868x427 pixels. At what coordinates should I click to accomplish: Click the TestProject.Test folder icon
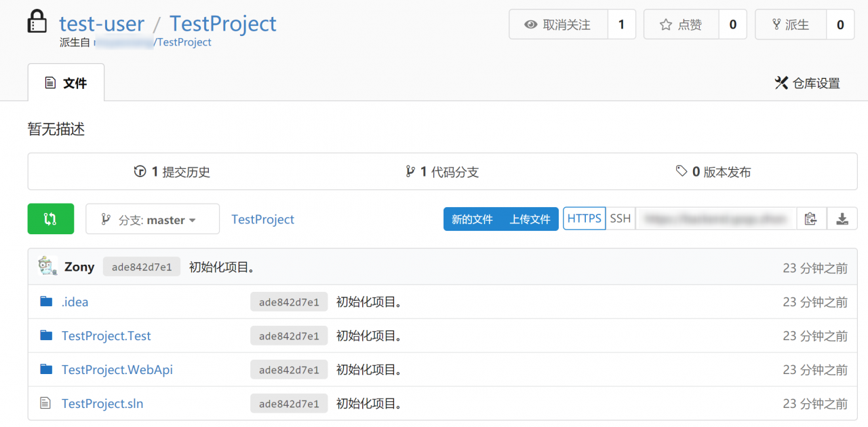coord(46,335)
